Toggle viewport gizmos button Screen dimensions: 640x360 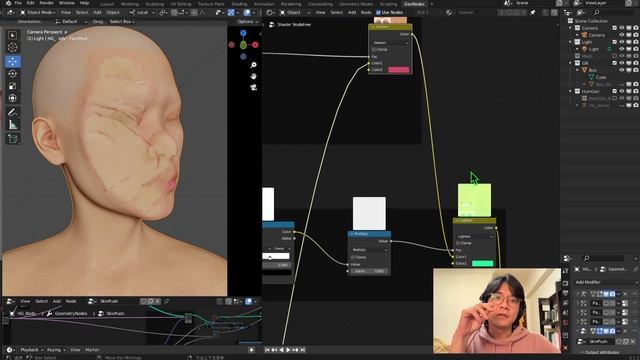coord(231,13)
